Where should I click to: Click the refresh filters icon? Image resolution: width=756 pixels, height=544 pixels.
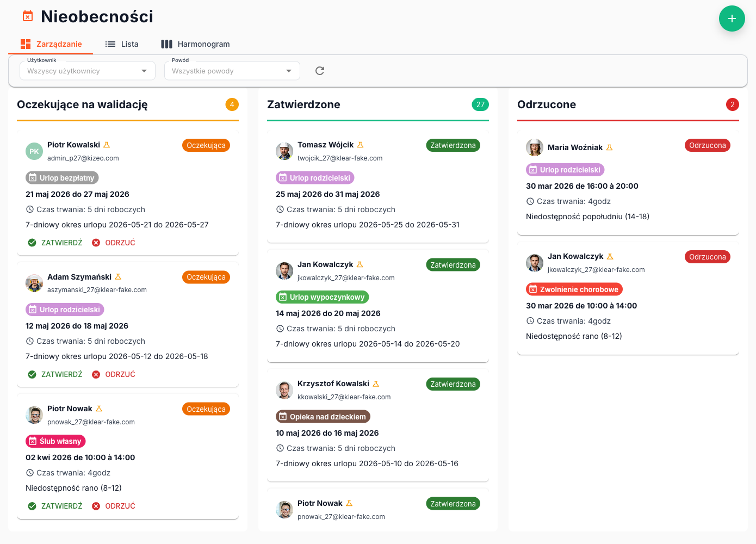(320, 71)
